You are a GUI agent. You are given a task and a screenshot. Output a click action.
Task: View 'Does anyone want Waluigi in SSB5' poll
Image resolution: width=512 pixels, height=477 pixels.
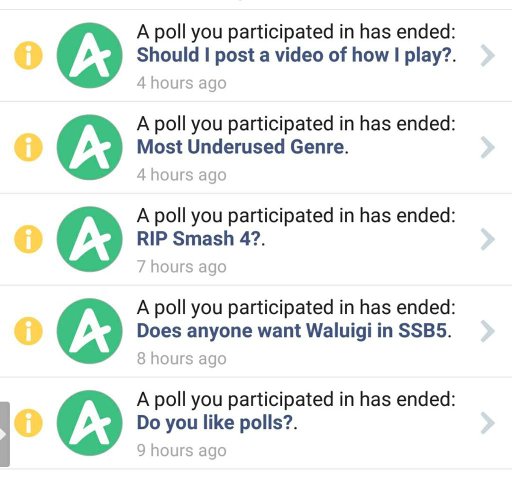pos(292,331)
